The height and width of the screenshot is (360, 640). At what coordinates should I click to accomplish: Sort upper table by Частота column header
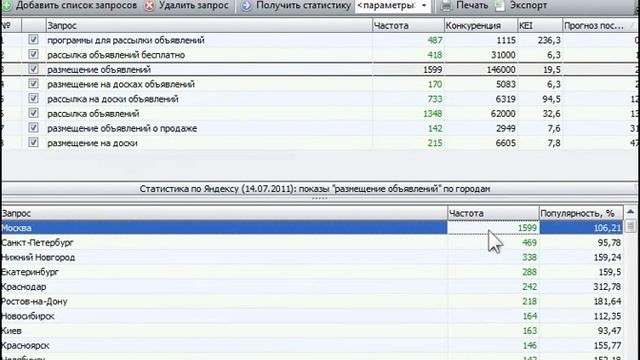click(x=408, y=25)
